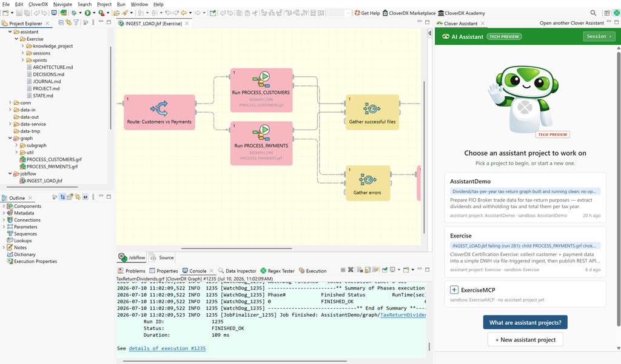Switch to the Source editor tab
This screenshot has width=621, height=364.
[163, 257]
